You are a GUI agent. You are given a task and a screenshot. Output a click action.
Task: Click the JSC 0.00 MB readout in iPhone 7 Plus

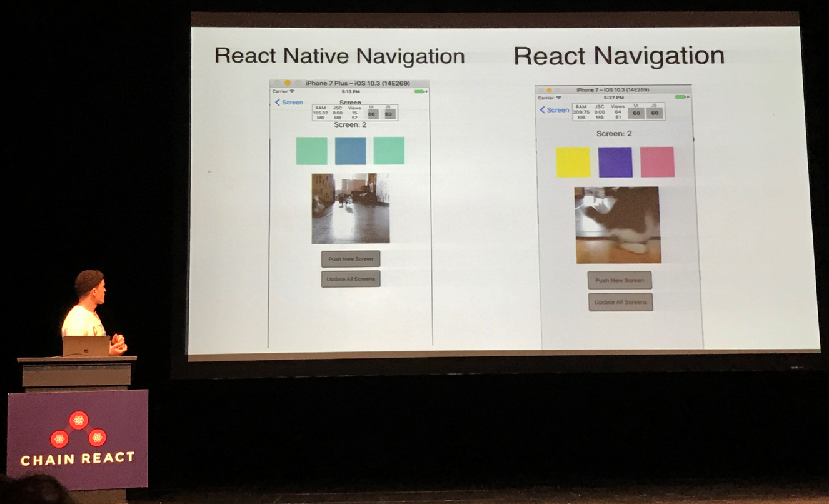(x=338, y=113)
